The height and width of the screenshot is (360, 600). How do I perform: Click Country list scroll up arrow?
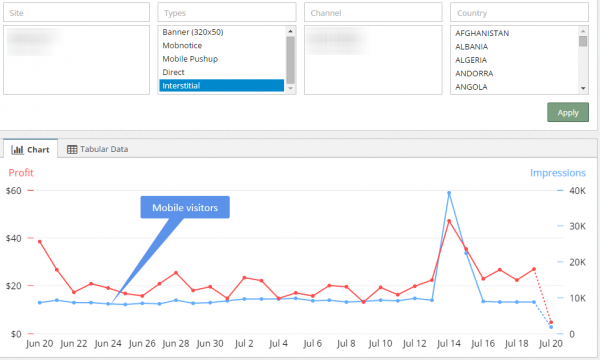[x=583, y=31]
